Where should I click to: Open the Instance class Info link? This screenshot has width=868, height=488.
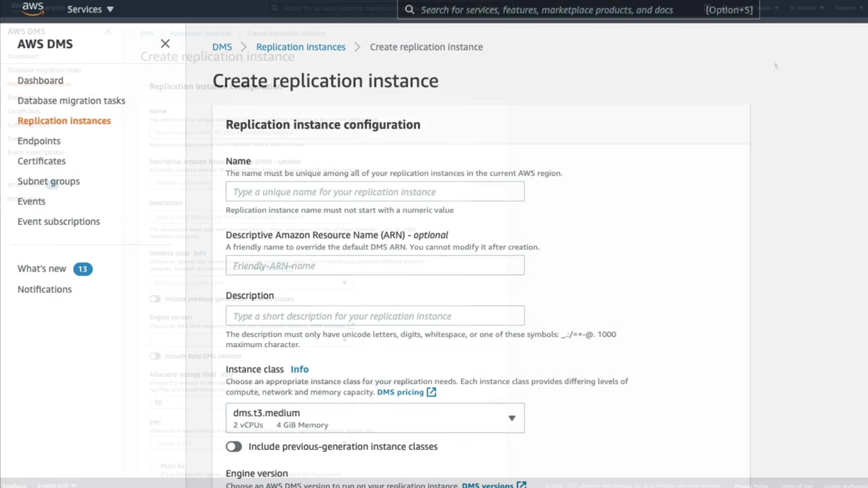pos(299,369)
